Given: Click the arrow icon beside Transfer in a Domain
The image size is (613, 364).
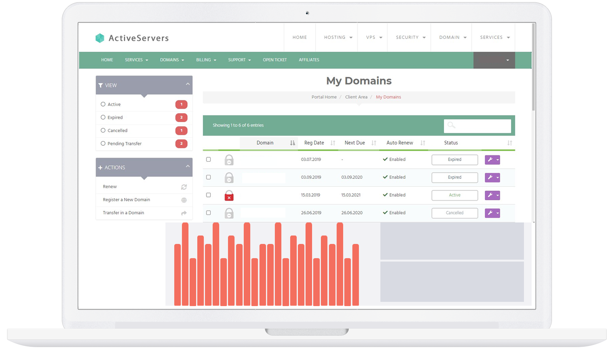Looking at the screenshot, I should tap(184, 213).
